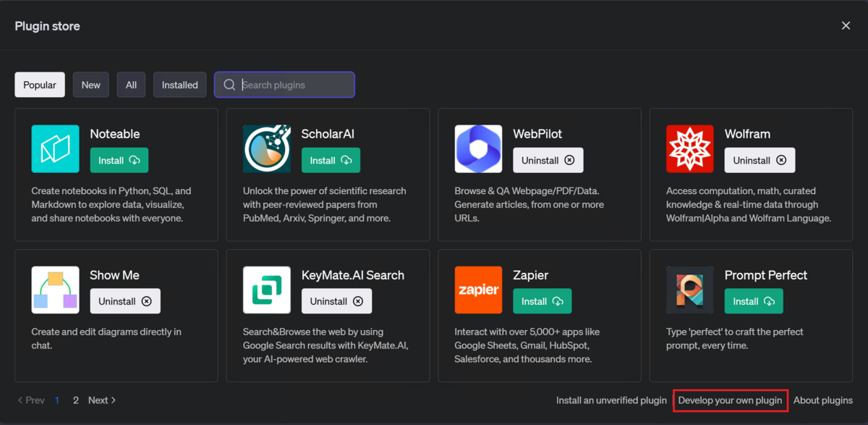Click the Show Me plugin title
This screenshot has width=868, height=425.
point(114,275)
